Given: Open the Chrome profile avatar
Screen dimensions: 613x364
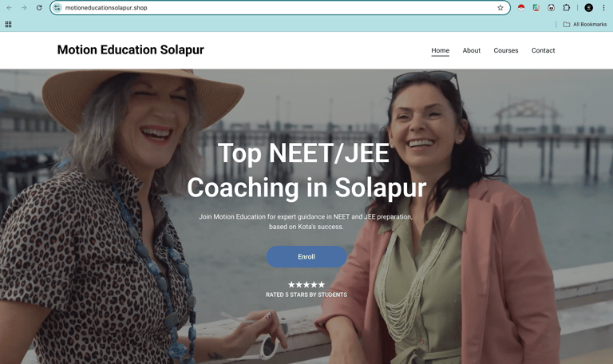Looking at the screenshot, I should pos(588,7).
